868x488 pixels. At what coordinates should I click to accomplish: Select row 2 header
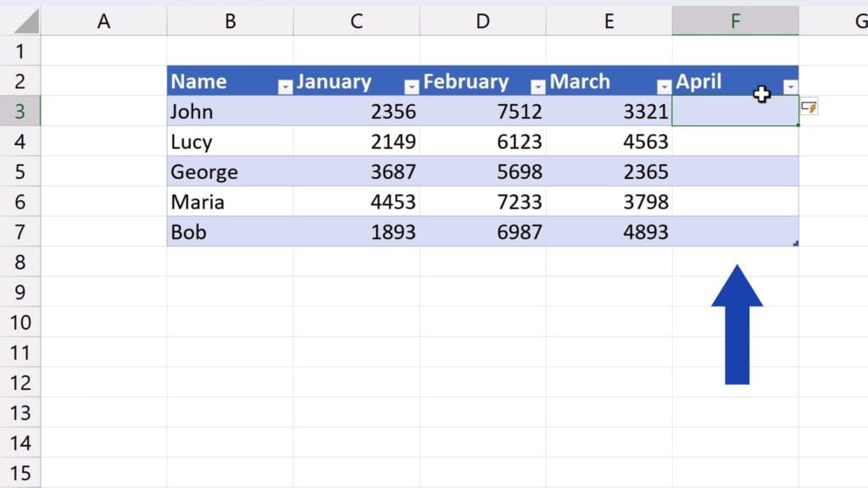tap(20, 80)
